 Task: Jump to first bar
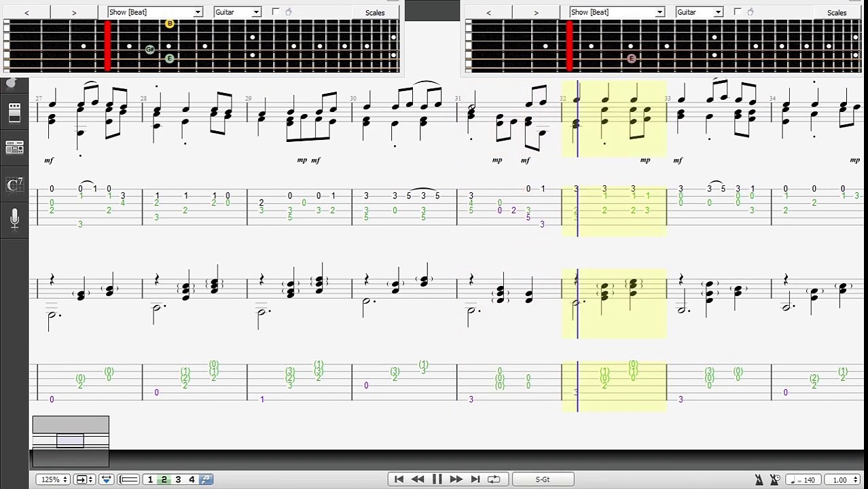[x=399, y=479]
